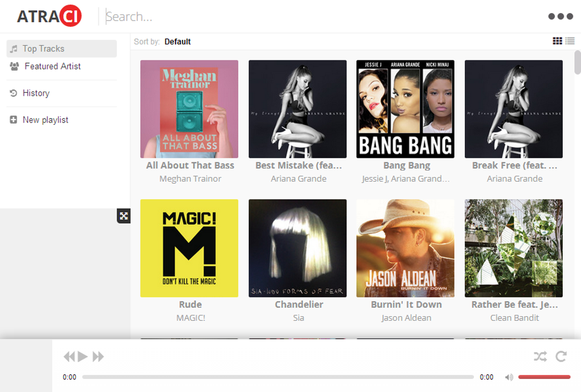Open Bang Bang album cover
581x392 pixels.
406,109
